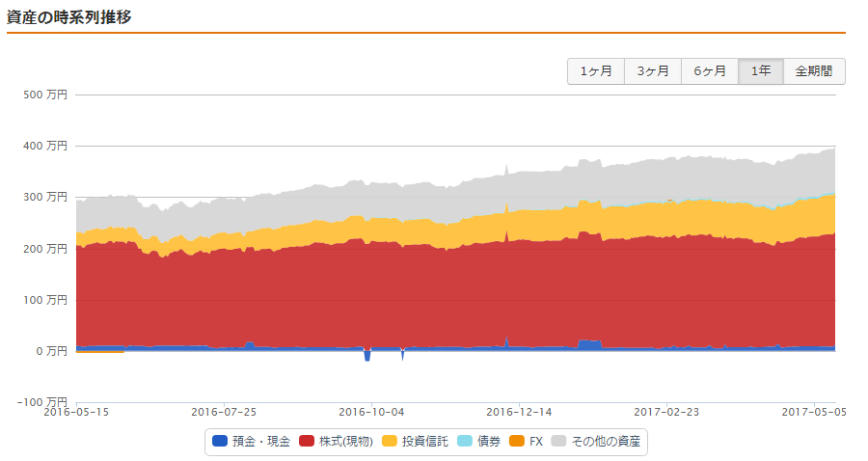Viewport: 868px width, 461px height.
Task: Click その他の資産 gray legend swatch
Action: click(559, 441)
